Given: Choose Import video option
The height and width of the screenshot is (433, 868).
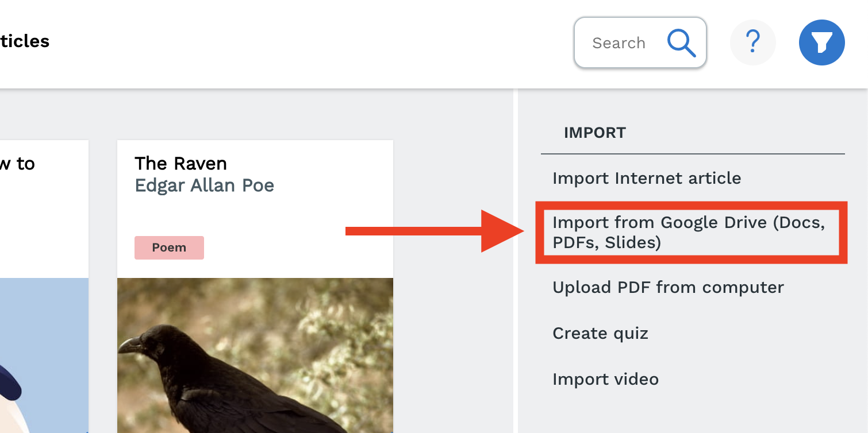Looking at the screenshot, I should 605,379.
